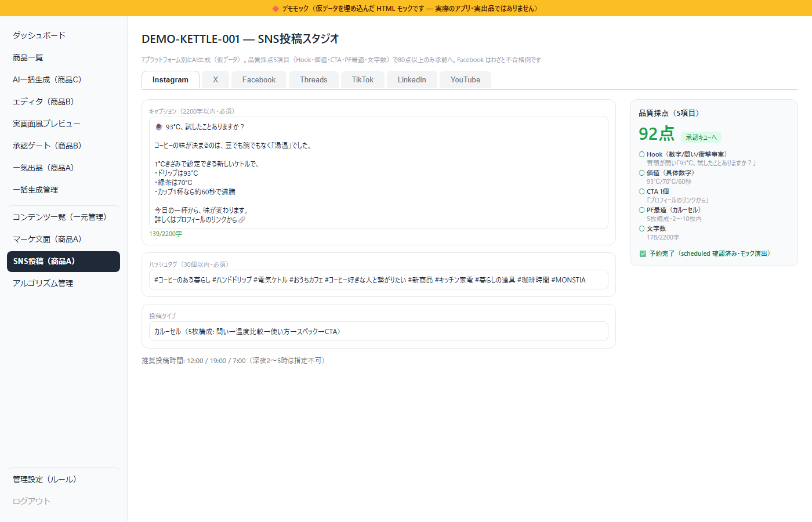This screenshot has width=812, height=522.
Task: Click the 投稿タイプ carousel field
Action: click(378, 331)
